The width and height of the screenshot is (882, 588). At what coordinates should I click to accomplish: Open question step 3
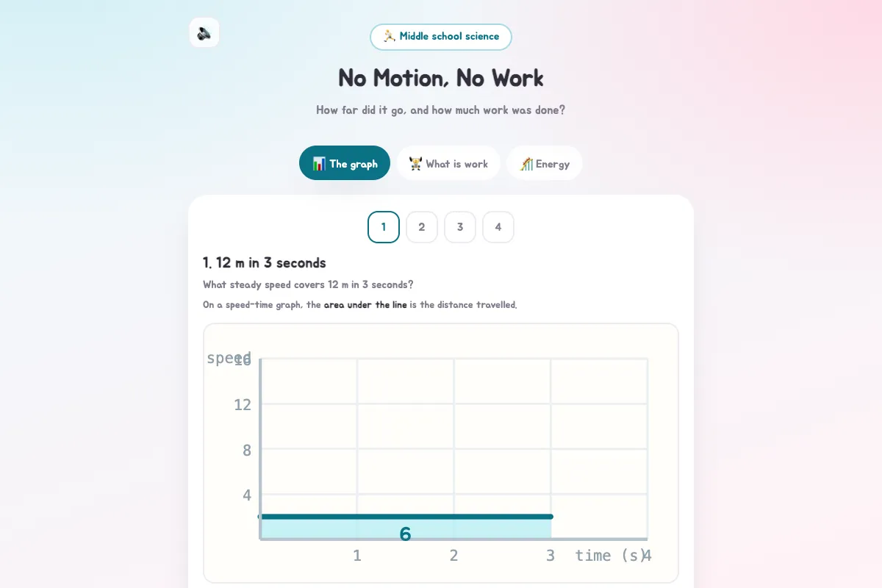pos(460,227)
